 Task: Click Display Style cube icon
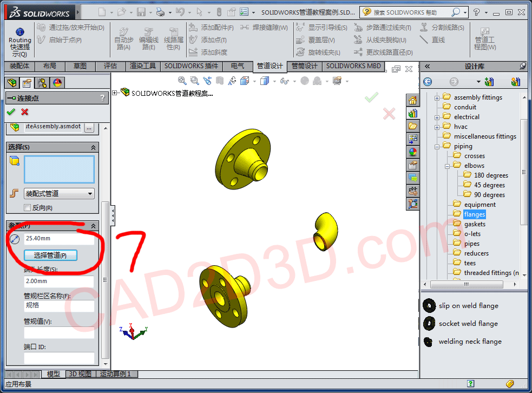coord(265,81)
